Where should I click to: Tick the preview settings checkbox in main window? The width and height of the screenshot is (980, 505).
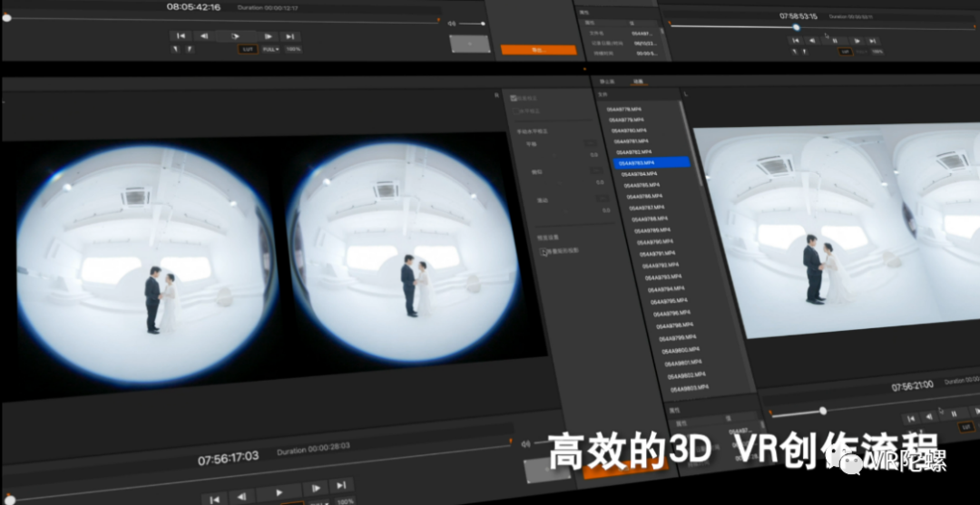pyautogui.click(x=544, y=251)
